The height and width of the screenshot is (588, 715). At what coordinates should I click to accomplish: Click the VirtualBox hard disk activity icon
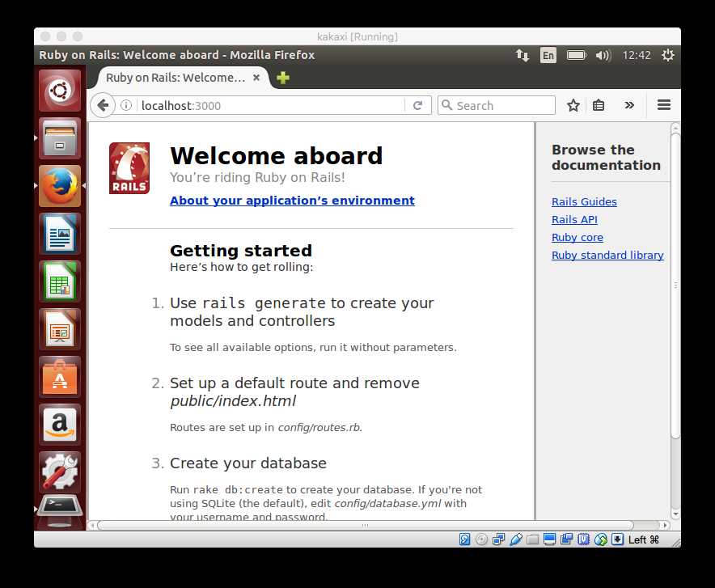pyautogui.click(x=464, y=539)
